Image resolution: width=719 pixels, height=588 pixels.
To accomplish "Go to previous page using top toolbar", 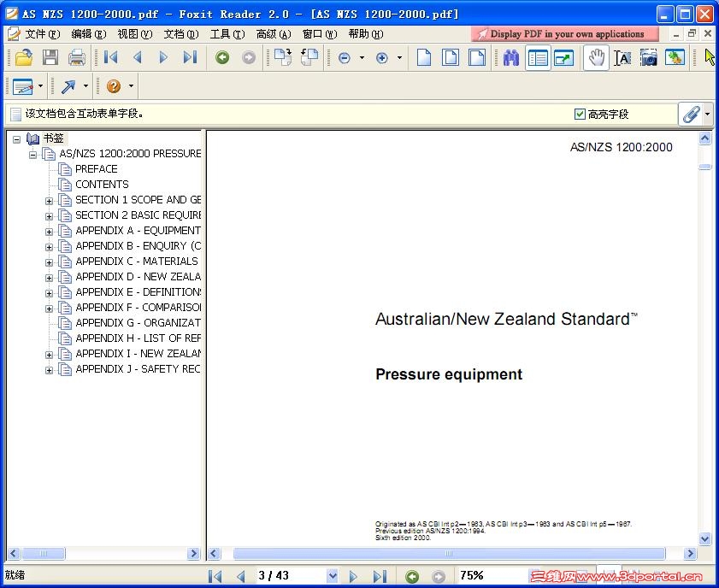I will [137, 58].
